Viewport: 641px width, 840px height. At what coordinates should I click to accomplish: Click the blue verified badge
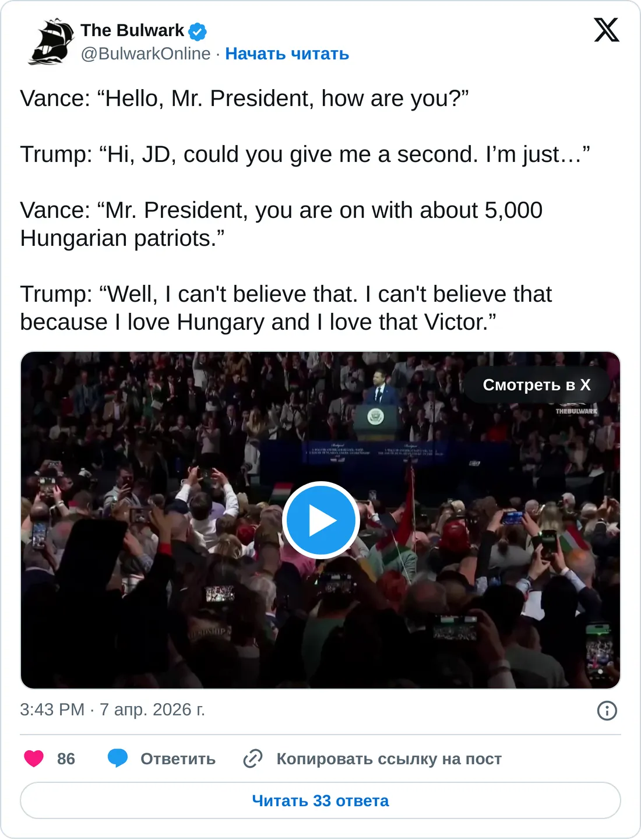click(198, 31)
